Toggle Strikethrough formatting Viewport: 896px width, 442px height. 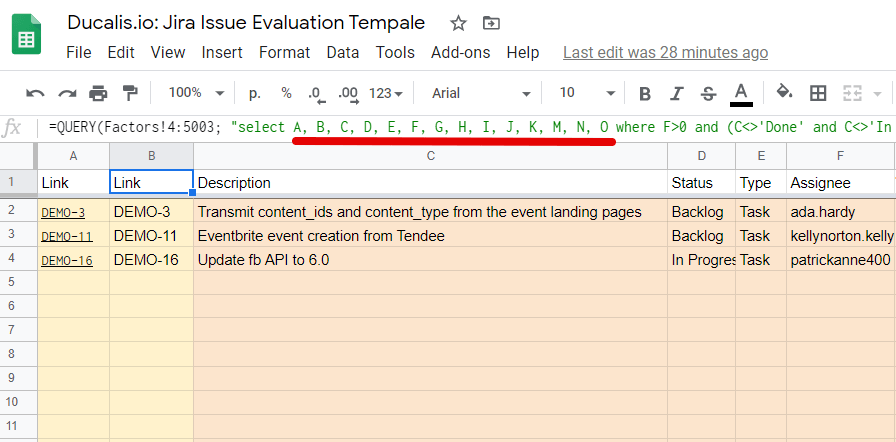[708, 94]
